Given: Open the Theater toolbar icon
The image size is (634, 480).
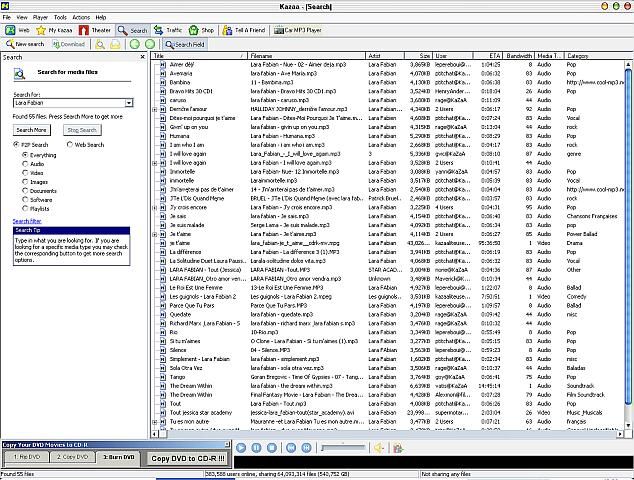Looking at the screenshot, I should pos(84,30).
